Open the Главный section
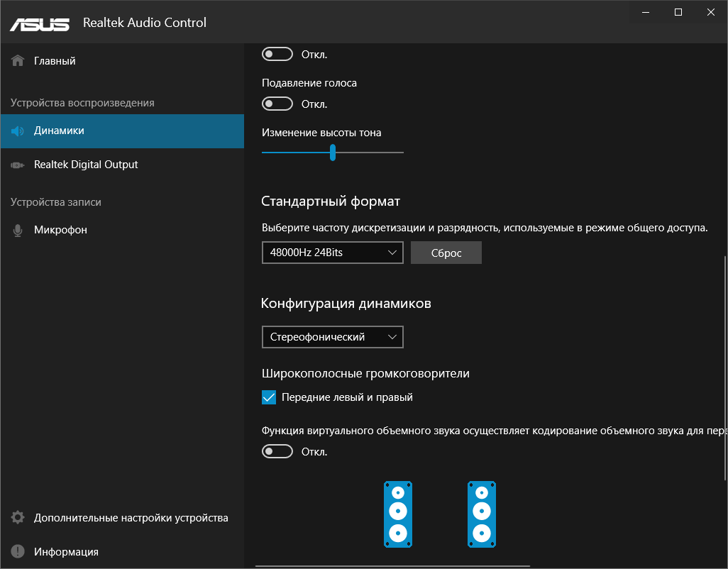The width and height of the screenshot is (728, 569). 55,61
